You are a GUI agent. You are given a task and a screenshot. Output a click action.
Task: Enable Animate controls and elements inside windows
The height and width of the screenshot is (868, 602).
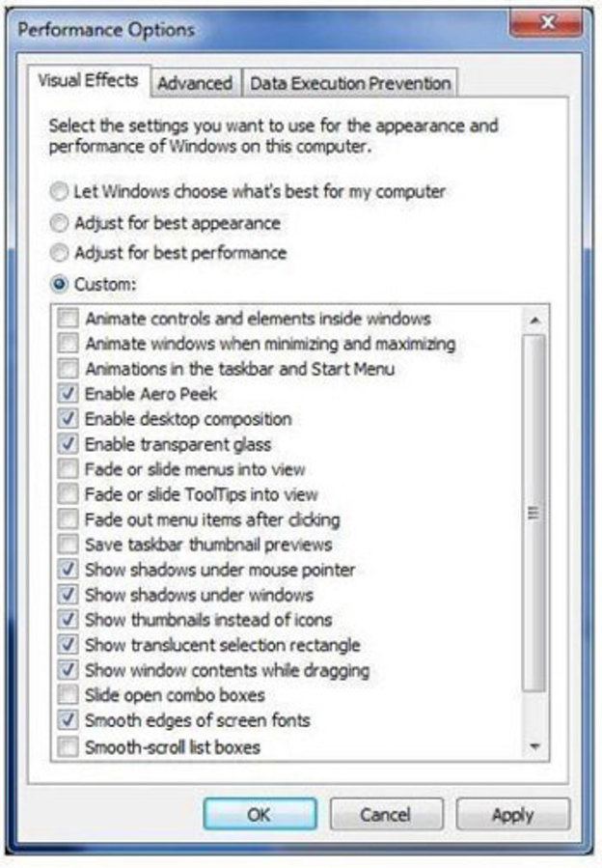68,319
